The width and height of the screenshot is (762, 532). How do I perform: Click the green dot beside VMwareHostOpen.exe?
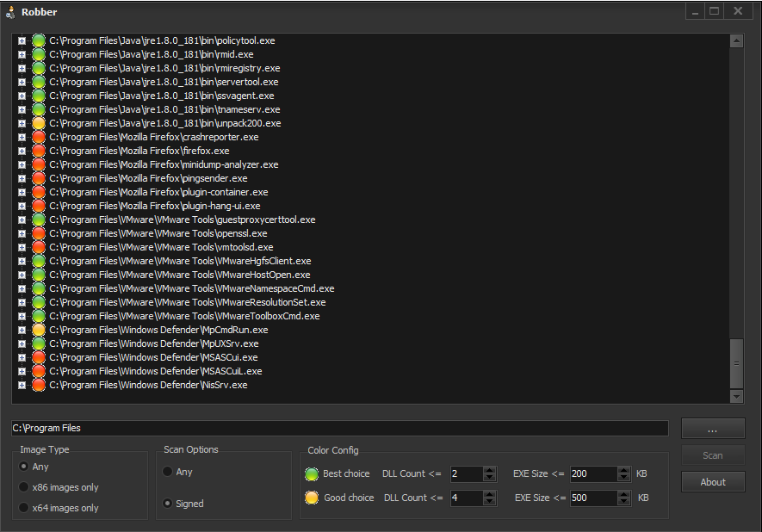(39, 275)
